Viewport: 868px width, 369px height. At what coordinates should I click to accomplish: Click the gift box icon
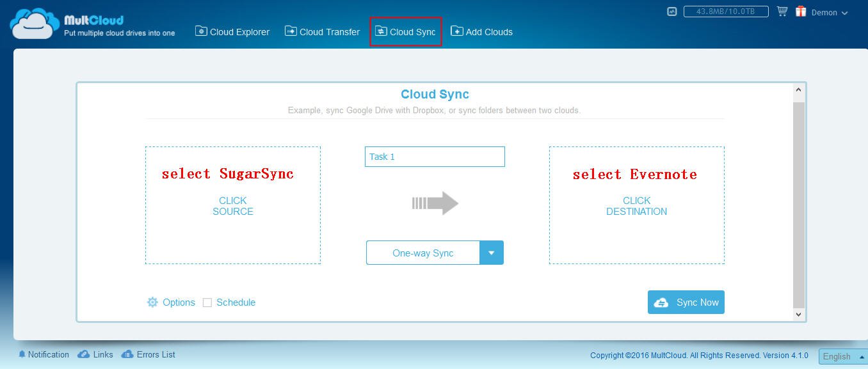[801, 12]
